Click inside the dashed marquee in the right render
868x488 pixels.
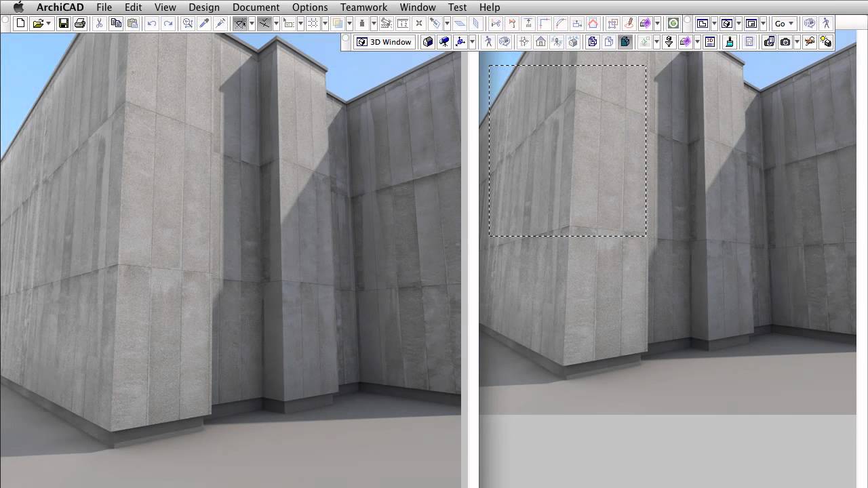[x=568, y=150]
